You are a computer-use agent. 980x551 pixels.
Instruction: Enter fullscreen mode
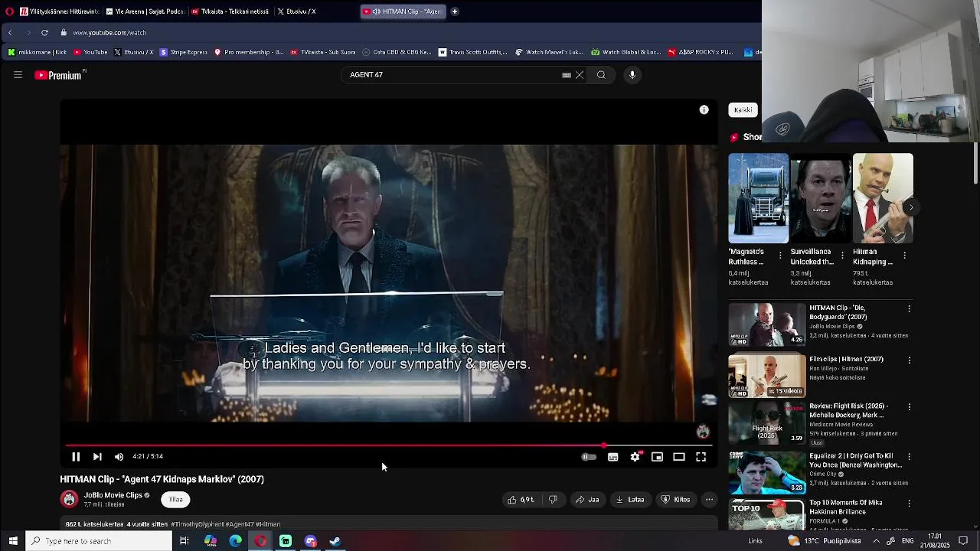(x=701, y=457)
